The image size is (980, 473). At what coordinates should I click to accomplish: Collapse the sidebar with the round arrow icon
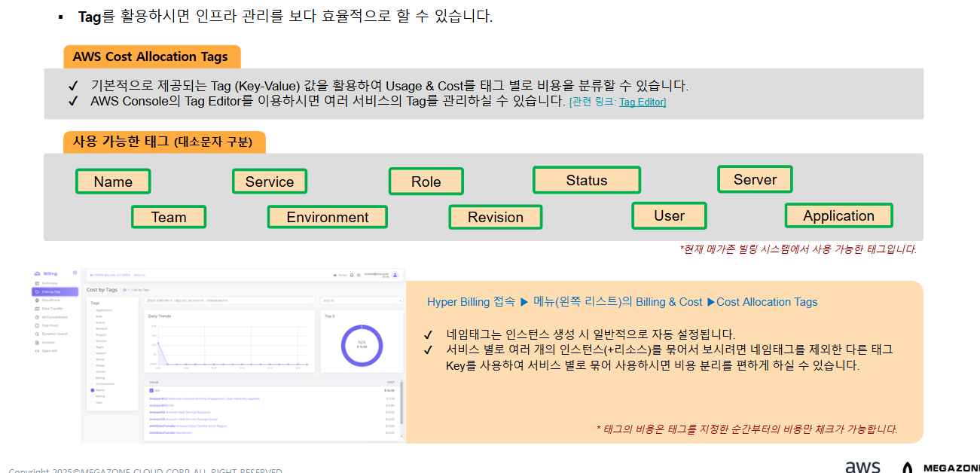pos(75,273)
